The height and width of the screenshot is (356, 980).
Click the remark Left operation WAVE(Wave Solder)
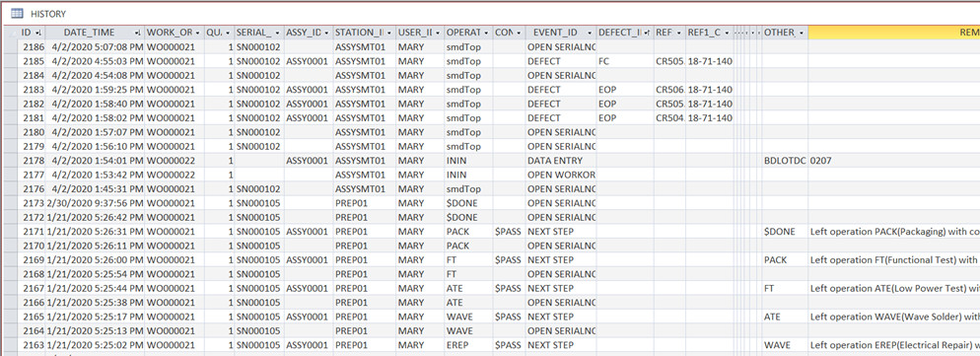click(x=894, y=317)
